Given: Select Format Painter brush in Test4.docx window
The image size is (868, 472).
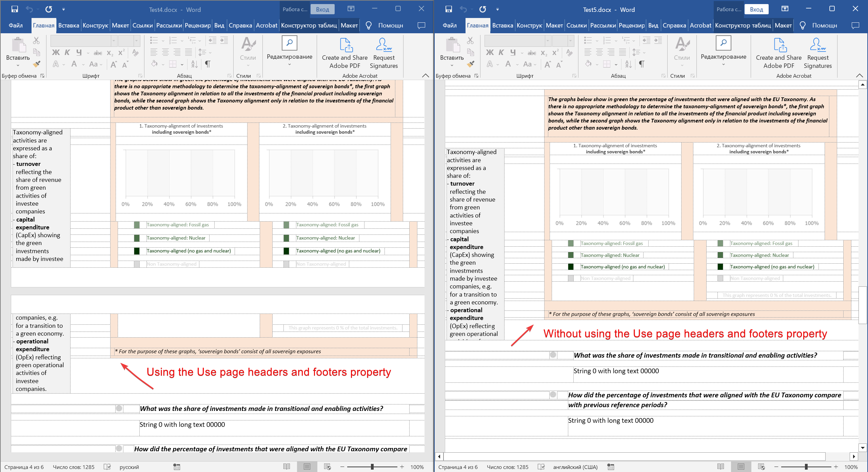Looking at the screenshot, I should [36, 64].
